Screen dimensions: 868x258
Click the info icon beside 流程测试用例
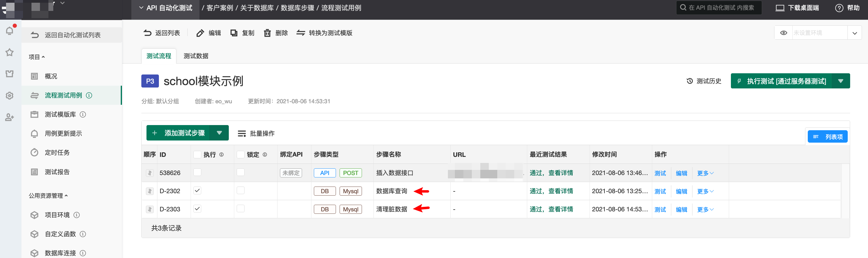click(89, 95)
